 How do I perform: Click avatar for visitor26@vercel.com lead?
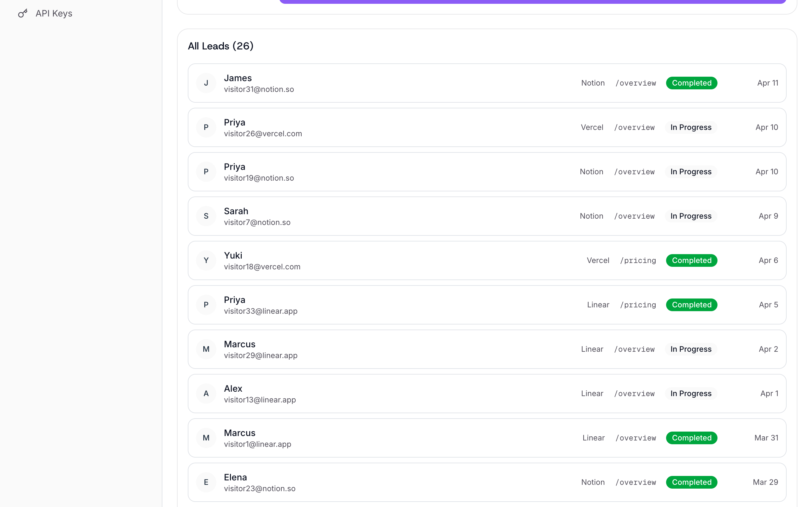(x=206, y=127)
